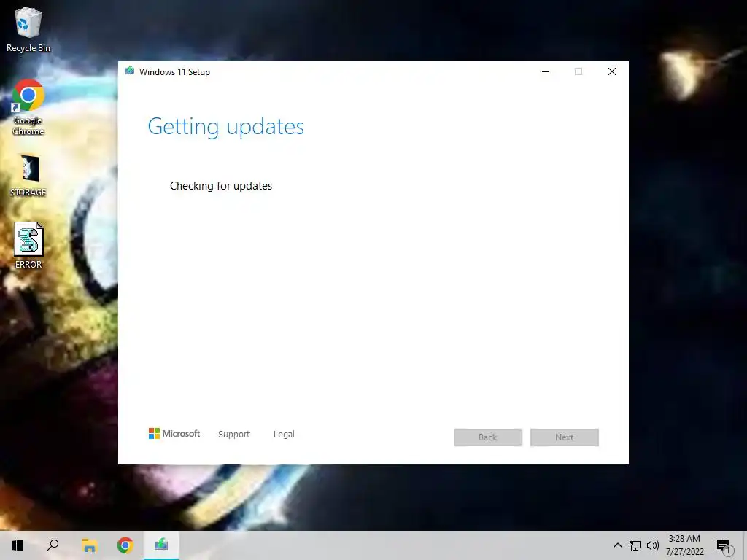Open the Support link

click(x=234, y=435)
